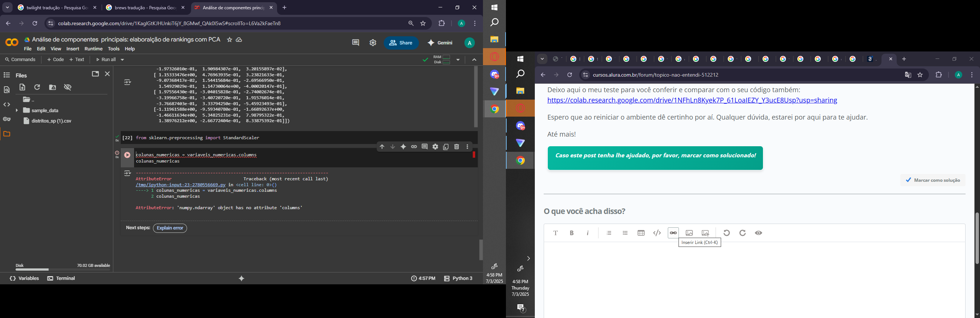Open Find and replace in Colab sidebar

click(6, 90)
